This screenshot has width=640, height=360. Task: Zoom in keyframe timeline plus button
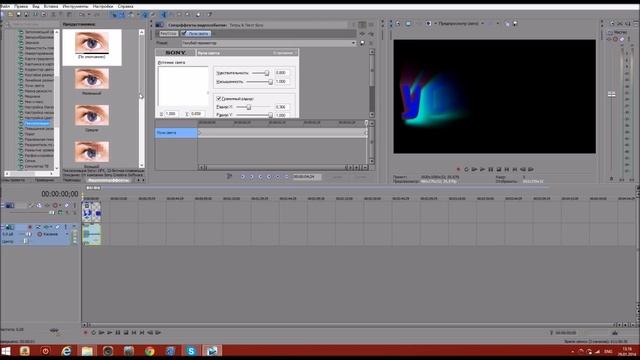[x=356, y=167]
